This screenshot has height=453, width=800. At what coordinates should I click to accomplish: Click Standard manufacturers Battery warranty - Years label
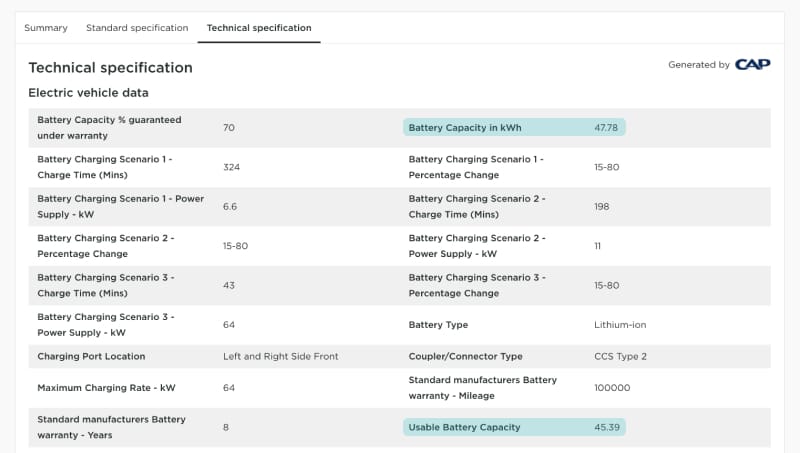(x=111, y=427)
